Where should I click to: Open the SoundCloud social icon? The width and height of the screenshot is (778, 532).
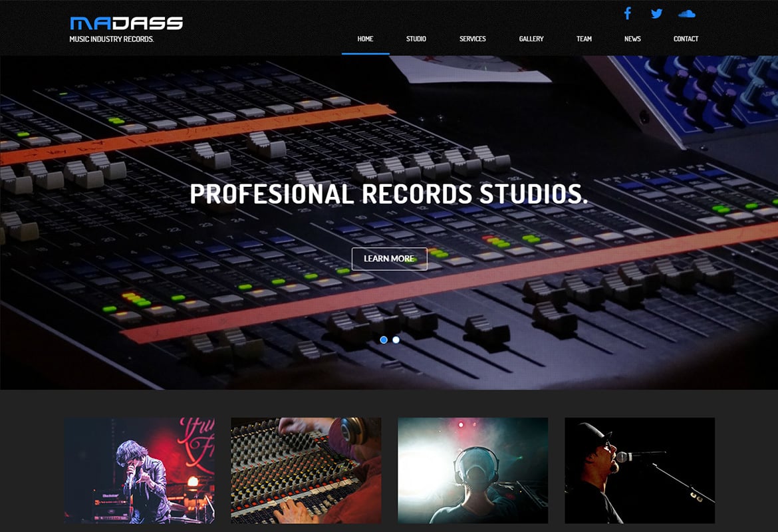click(x=686, y=14)
